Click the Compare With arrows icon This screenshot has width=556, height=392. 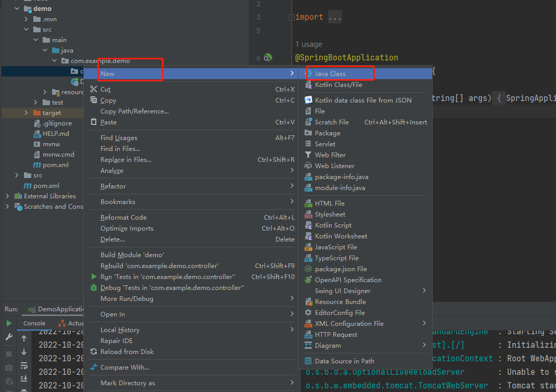pyautogui.click(x=94, y=368)
